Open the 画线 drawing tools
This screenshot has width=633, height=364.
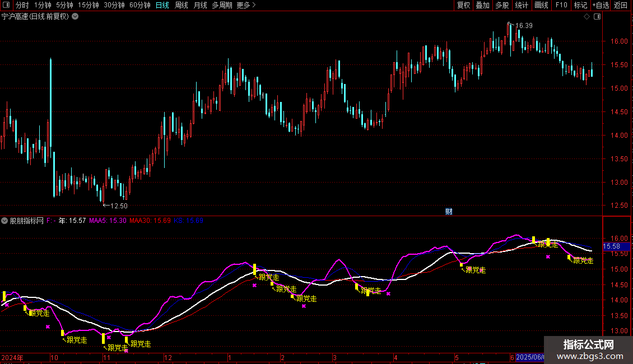[541, 5]
